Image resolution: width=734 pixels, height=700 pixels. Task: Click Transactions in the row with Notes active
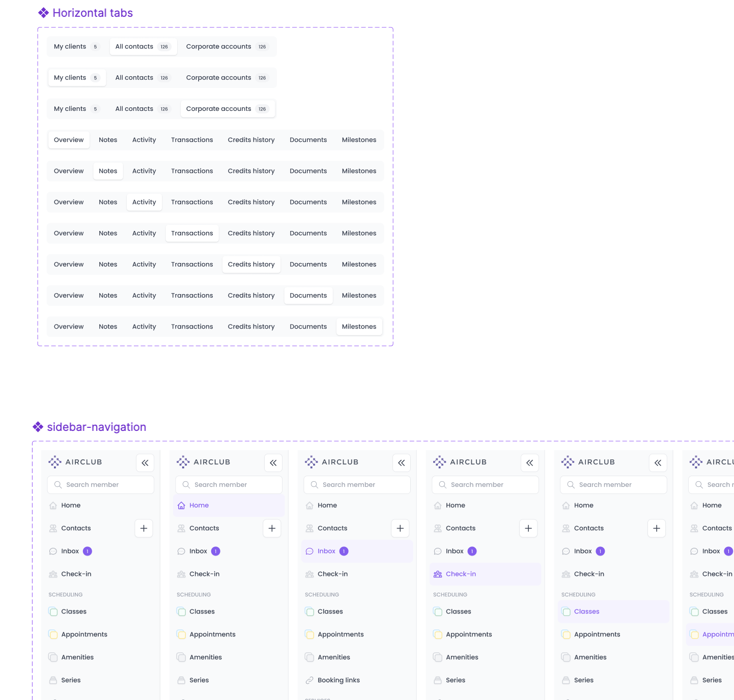tap(192, 171)
